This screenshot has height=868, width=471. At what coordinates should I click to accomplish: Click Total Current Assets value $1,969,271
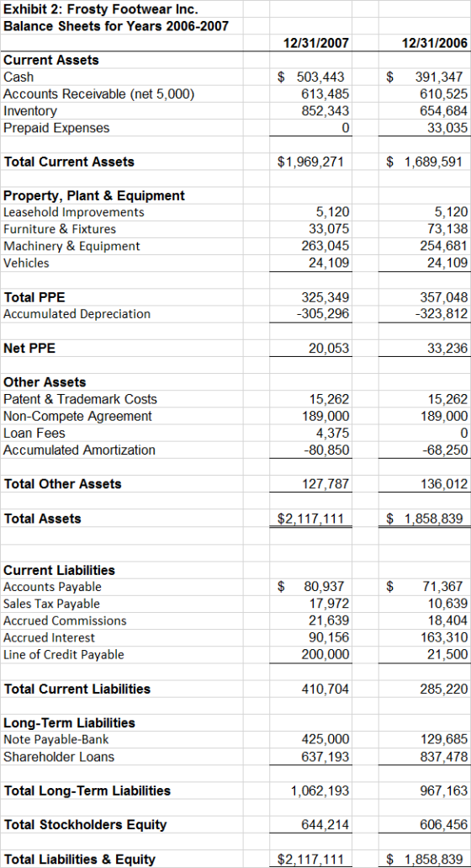point(311,162)
